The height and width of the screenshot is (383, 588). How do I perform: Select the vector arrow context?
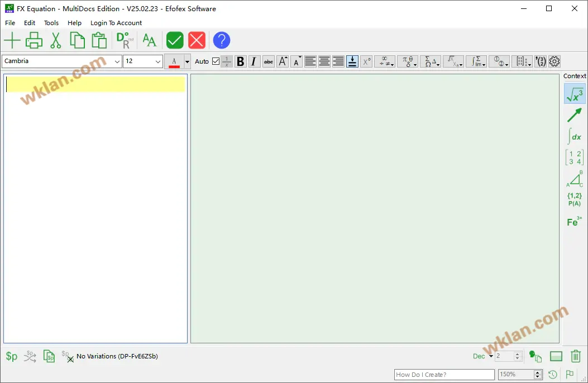tap(575, 115)
